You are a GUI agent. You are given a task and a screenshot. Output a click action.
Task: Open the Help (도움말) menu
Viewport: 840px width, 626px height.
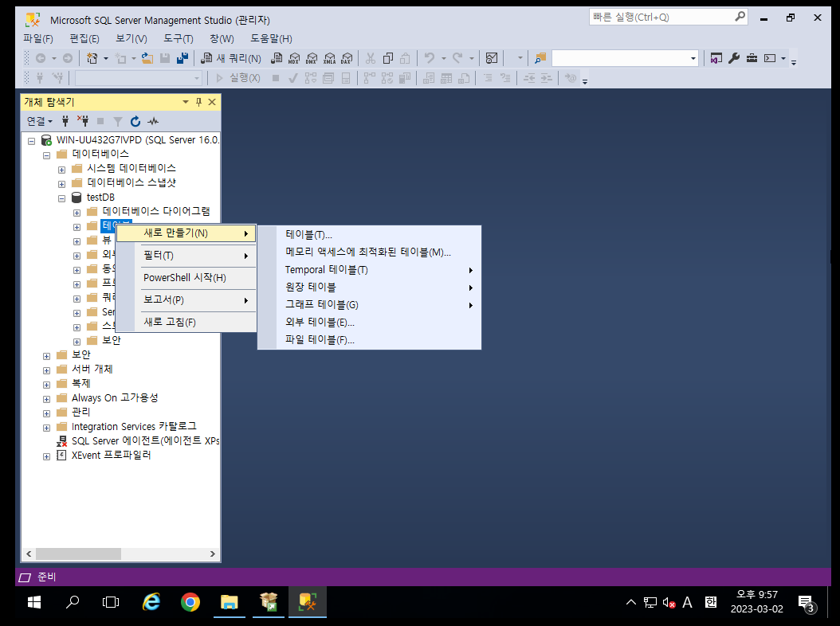click(271, 38)
